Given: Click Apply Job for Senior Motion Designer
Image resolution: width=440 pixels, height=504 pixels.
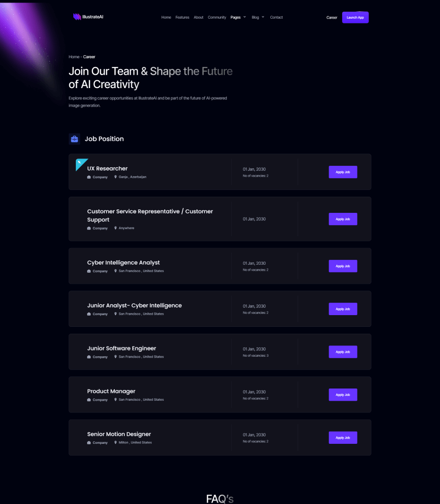Looking at the screenshot, I should [343, 437].
